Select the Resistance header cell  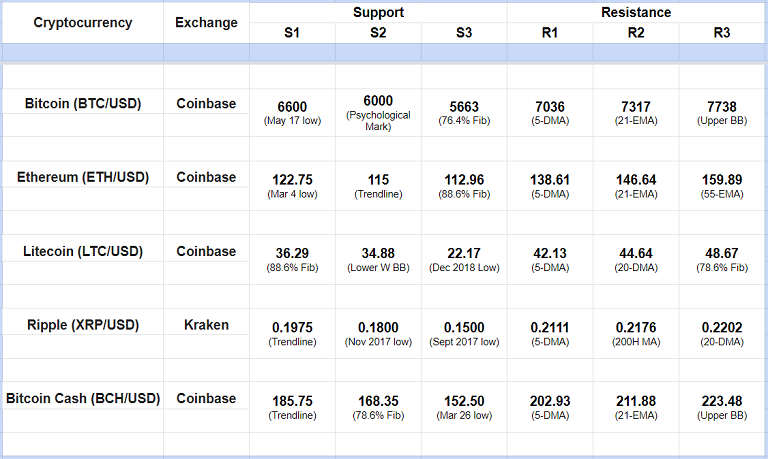click(x=636, y=13)
